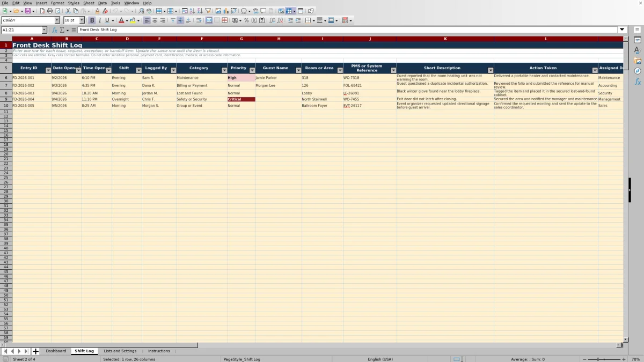The width and height of the screenshot is (644, 362).
Task: Click English (USA) language status field
Action: point(380,359)
